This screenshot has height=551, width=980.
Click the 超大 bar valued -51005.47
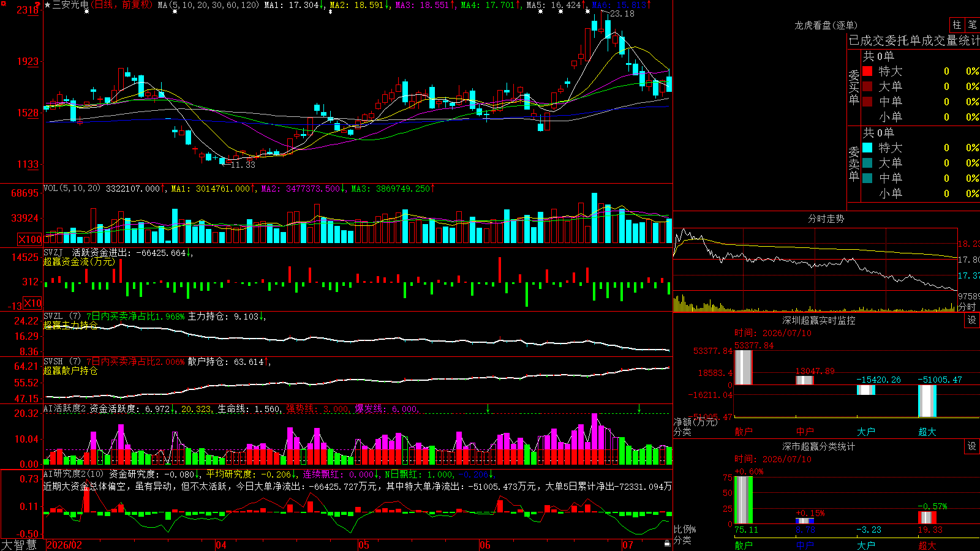point(927,401)
